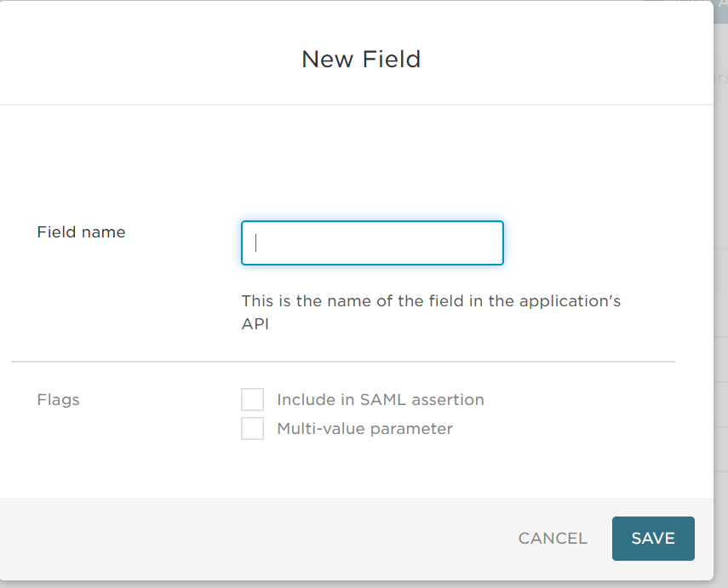Click the "New Field" dialog title
The width and height of the screenshot is (728, 588).
pyautogui.click(x=361, y=60)
